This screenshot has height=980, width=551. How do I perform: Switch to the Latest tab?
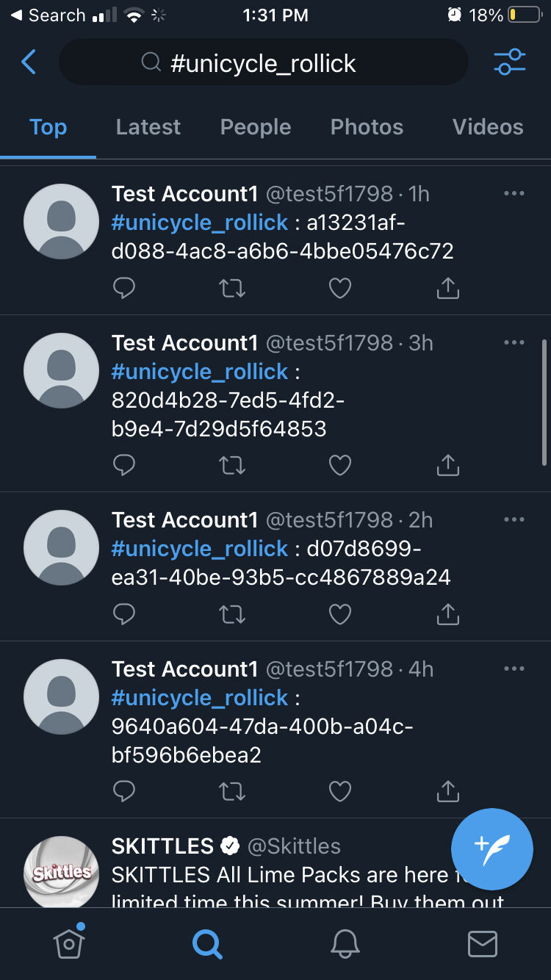(148, 127)
